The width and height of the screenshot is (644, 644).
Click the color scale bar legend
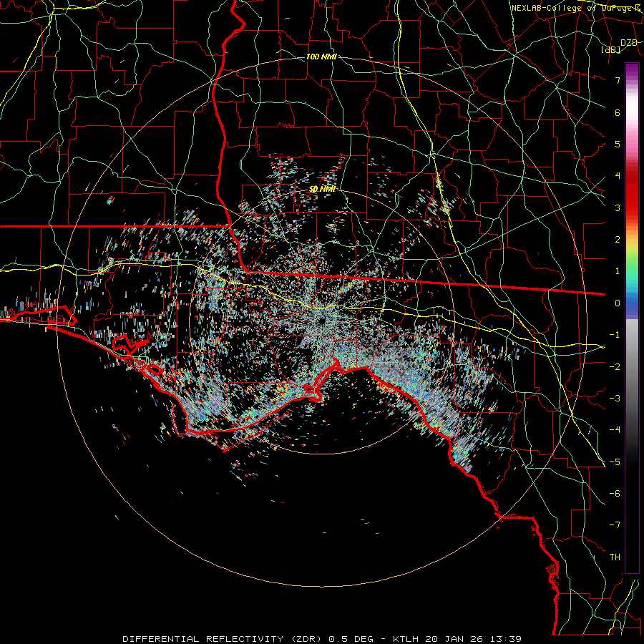pyautogui.click(x=632, y=318)
